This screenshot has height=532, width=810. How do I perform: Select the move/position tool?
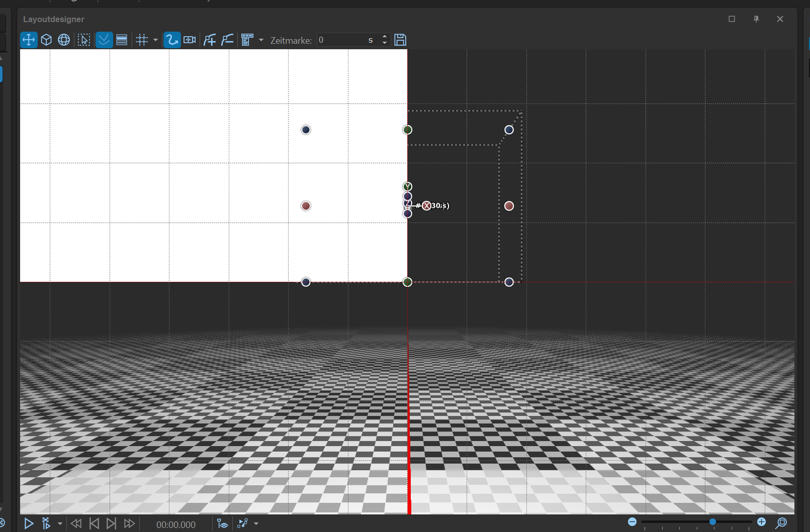pyautogui.click(x=29, y=40)
